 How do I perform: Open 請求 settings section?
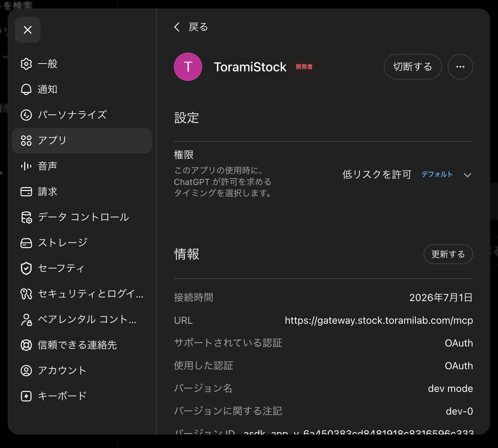82,192
